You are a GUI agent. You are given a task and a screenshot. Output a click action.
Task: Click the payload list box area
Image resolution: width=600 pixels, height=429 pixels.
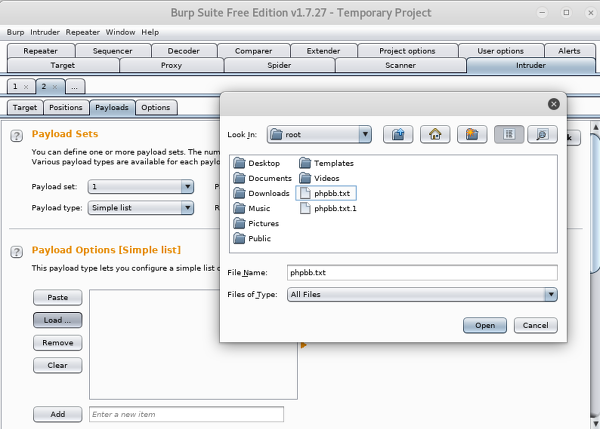tap(193, 344)
